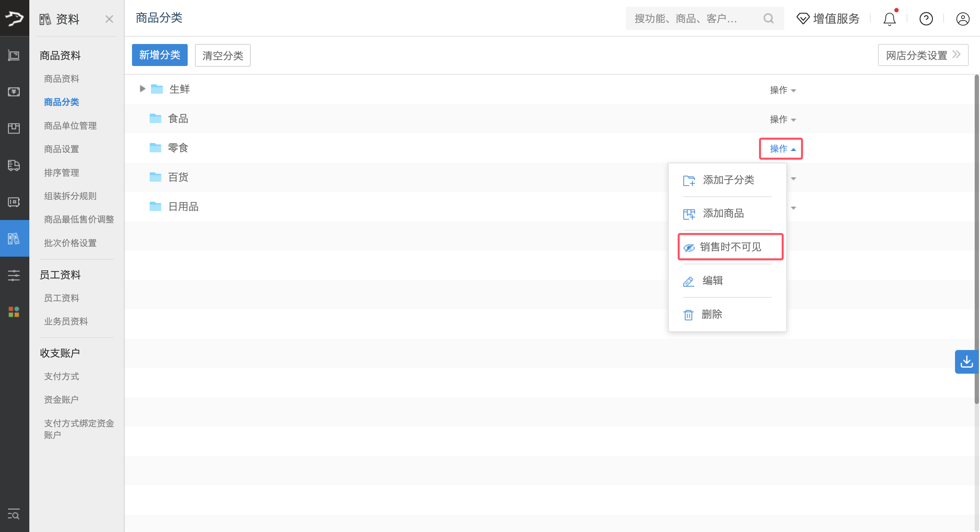Click the help question mark icon
This screenshot has height=532, width=980.
tap(926, 19)
